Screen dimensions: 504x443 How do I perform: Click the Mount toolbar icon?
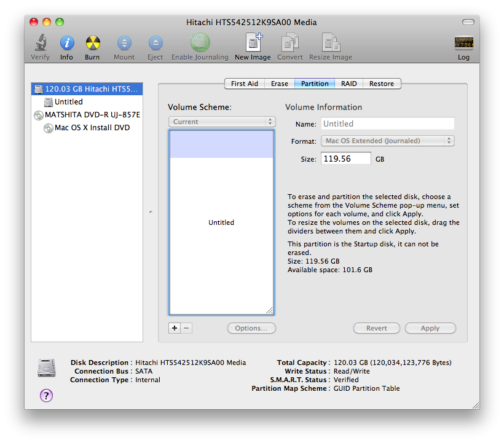(124, 43)
